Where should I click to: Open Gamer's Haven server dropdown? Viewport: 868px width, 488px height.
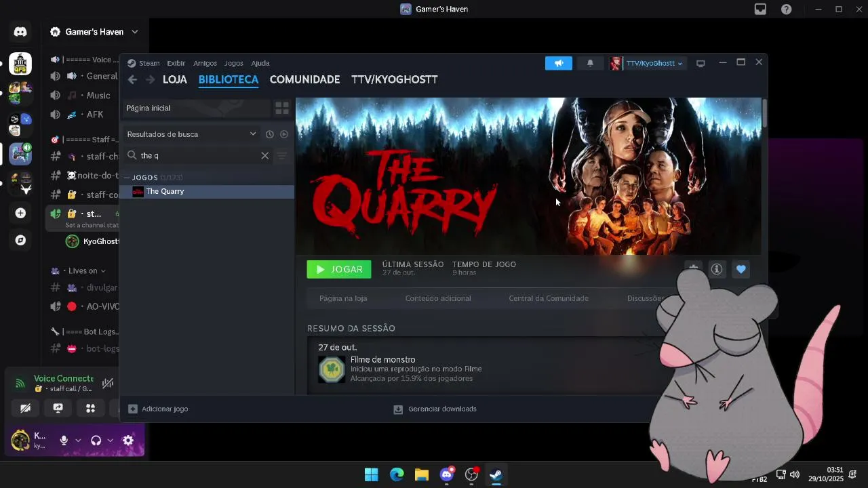[x=94, y=32]
